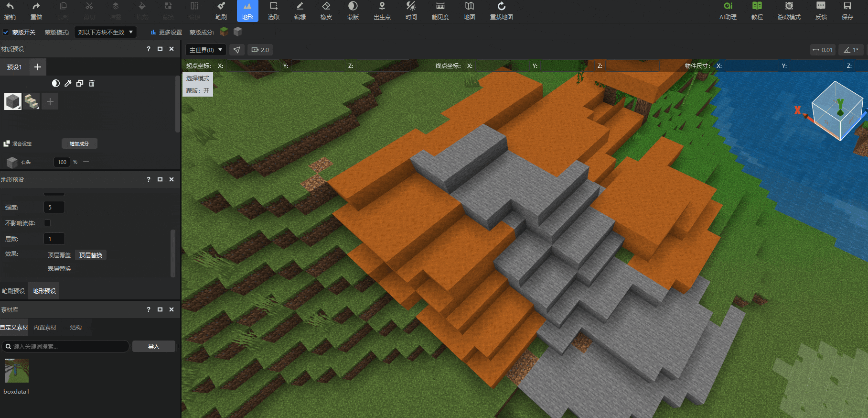The image size is (868, 418).
Task: Open the 地图 map tool
Action: point(470,11)
